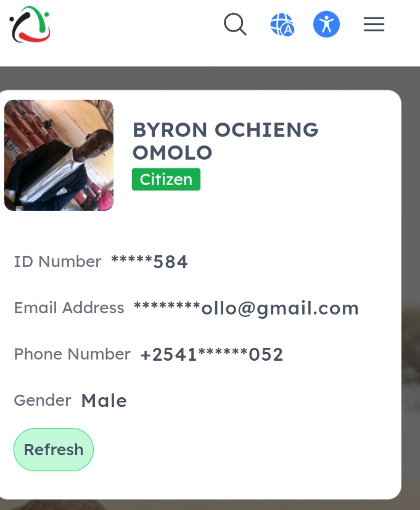Viewport: 420px width, 510px height.
Task: Open the profile photo thumbnail
Action: tap(59, 155)
